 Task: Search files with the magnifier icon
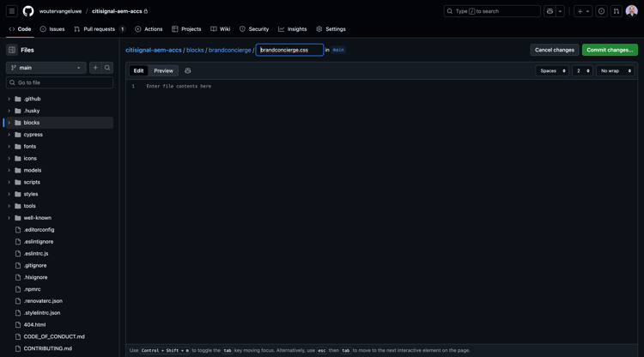107,68
